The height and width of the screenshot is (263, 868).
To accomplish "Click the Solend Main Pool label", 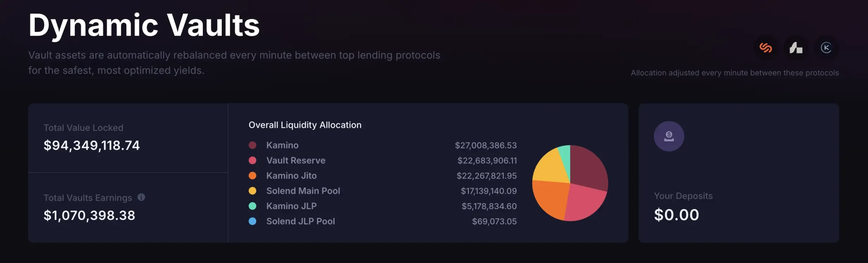I will [x=303, y=190].
